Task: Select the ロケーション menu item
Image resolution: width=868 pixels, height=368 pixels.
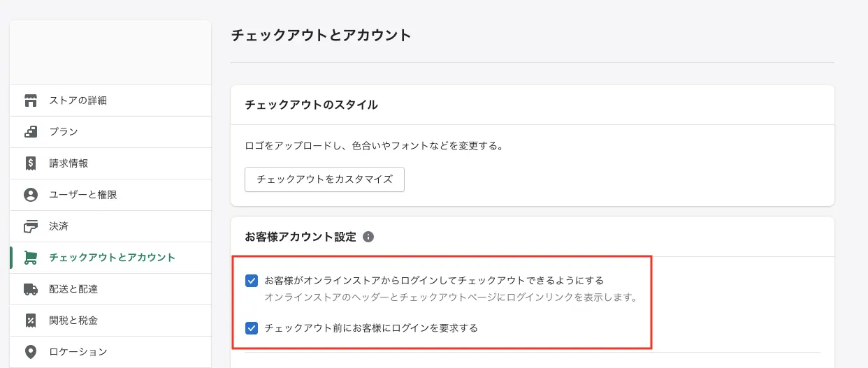Action: point(78,351)
